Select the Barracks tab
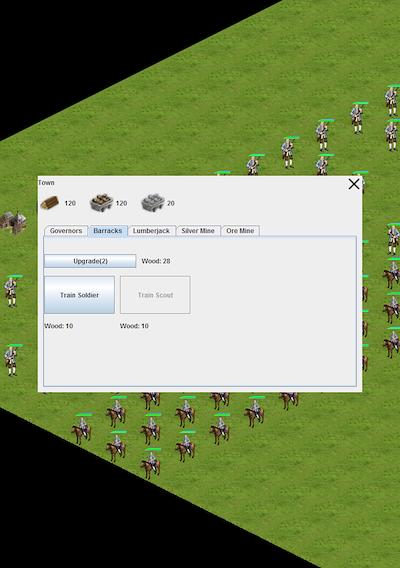This screenshot has width=400, height=568. pyautogui.click(x=108, y=231)
